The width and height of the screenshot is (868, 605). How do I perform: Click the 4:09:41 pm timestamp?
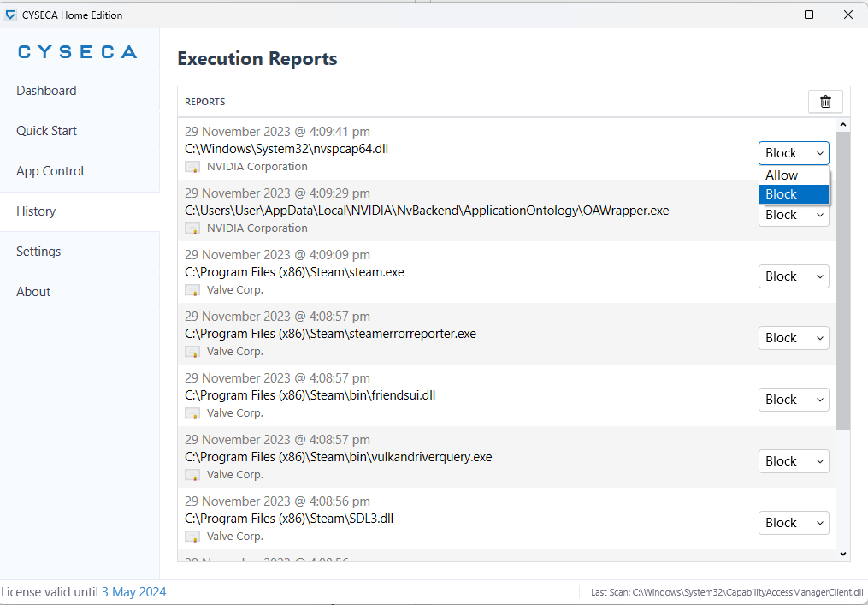click(x=277, y=132)
